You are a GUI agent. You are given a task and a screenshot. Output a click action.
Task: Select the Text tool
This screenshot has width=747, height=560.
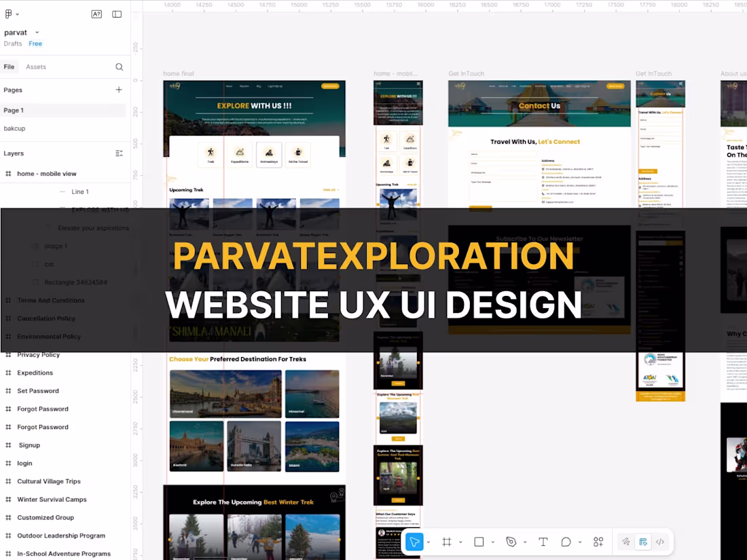[x=543, y=542]
